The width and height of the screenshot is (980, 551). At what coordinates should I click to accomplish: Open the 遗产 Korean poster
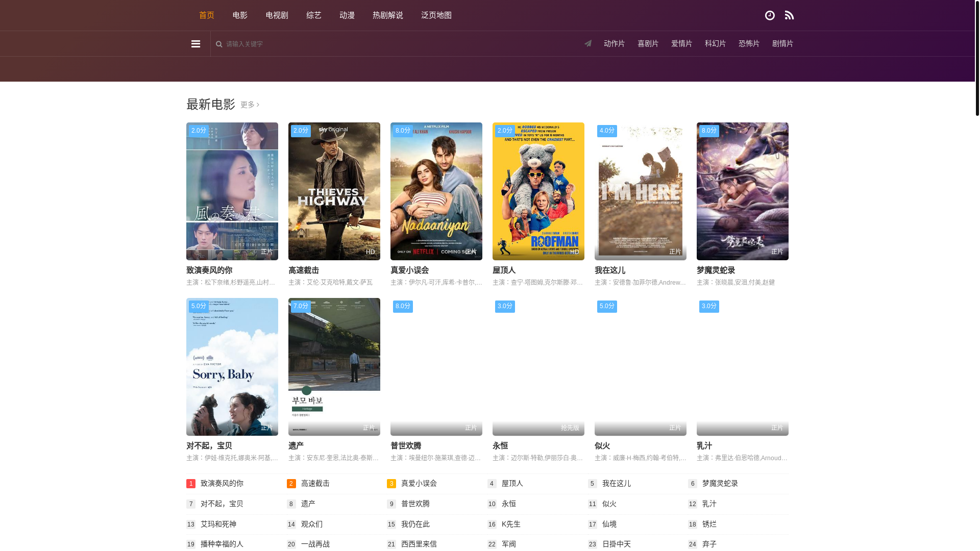(334, 367)
